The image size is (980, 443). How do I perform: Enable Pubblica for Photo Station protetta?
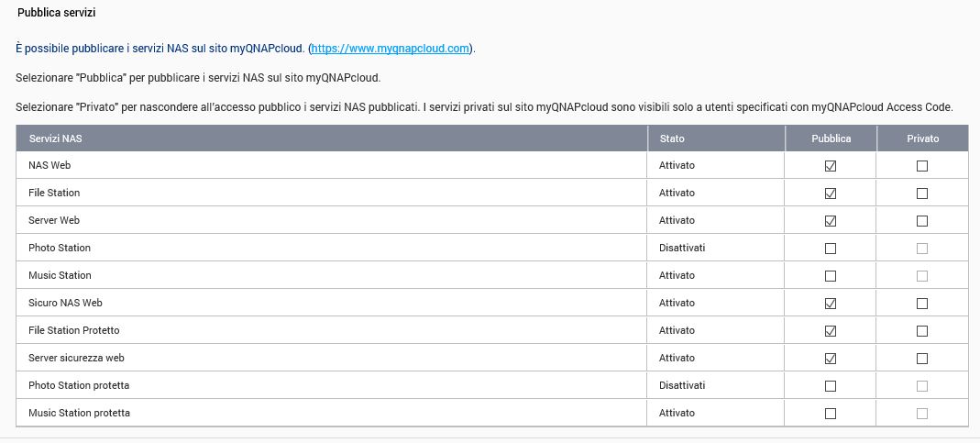click(831, 386)
